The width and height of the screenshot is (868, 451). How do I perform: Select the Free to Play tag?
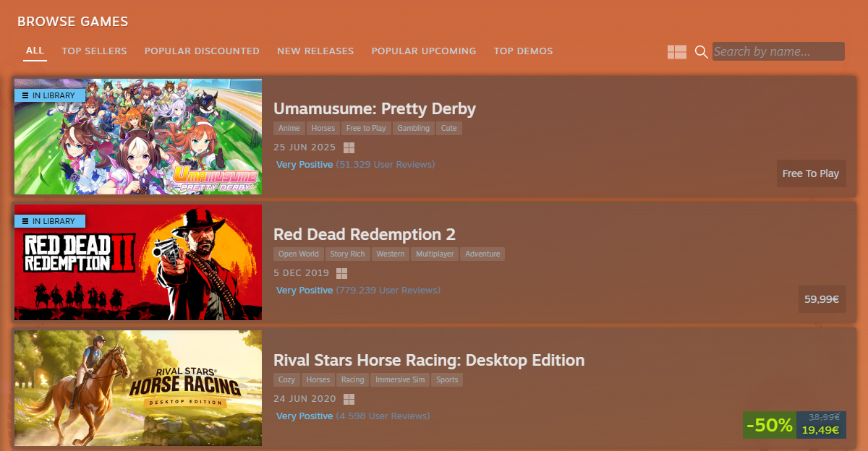click(366, 128)
